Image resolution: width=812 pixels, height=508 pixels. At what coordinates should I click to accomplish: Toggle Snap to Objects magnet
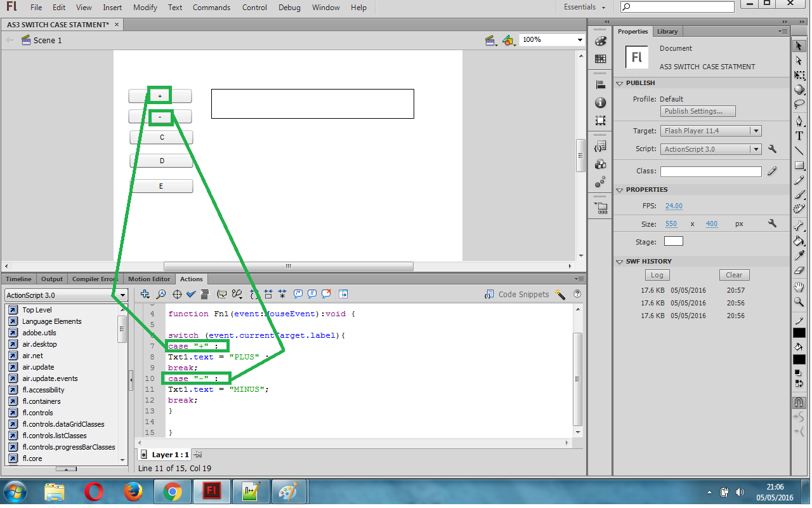pos(799,403)
